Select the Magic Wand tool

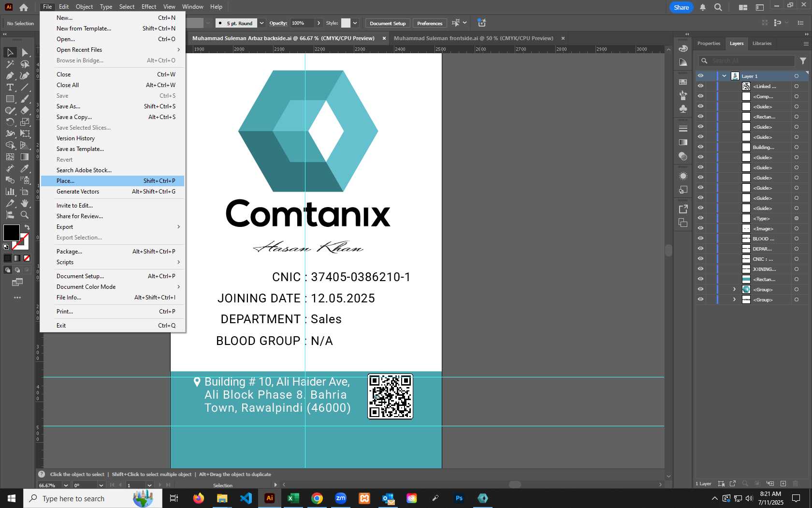click(10, 64)
